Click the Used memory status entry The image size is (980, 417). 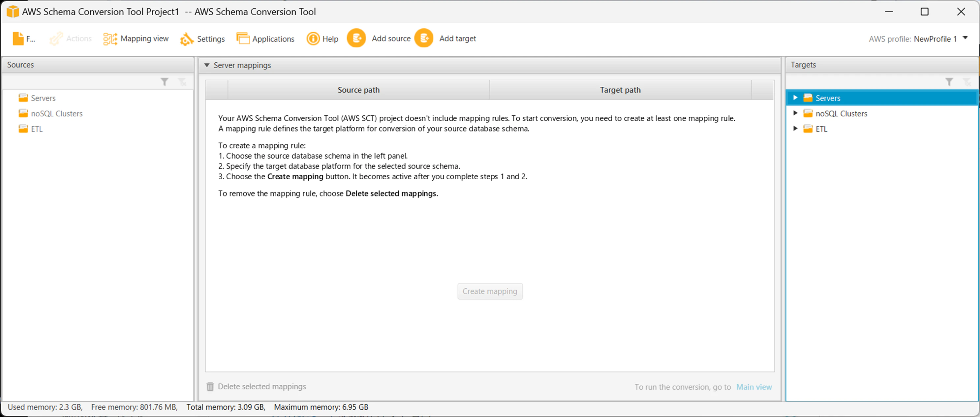(45, 407)
